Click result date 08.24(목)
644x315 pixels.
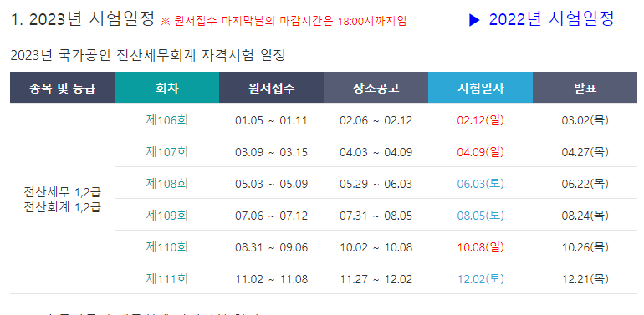point(585,216)
